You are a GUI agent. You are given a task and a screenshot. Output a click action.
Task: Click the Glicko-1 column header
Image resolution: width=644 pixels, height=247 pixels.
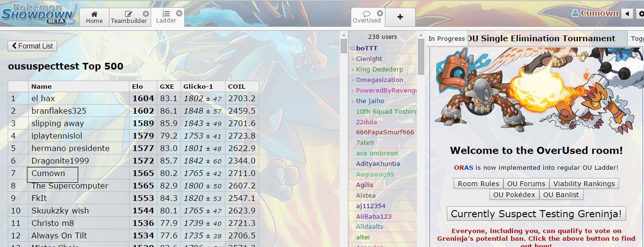(x=203, y=86)
